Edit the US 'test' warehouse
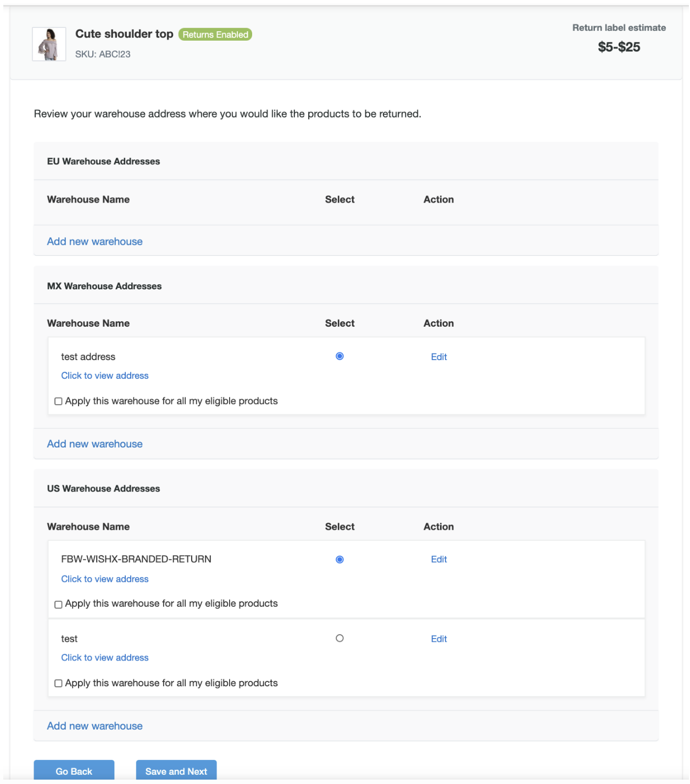Viewport: 690px width, 784px height. point(438,639)
